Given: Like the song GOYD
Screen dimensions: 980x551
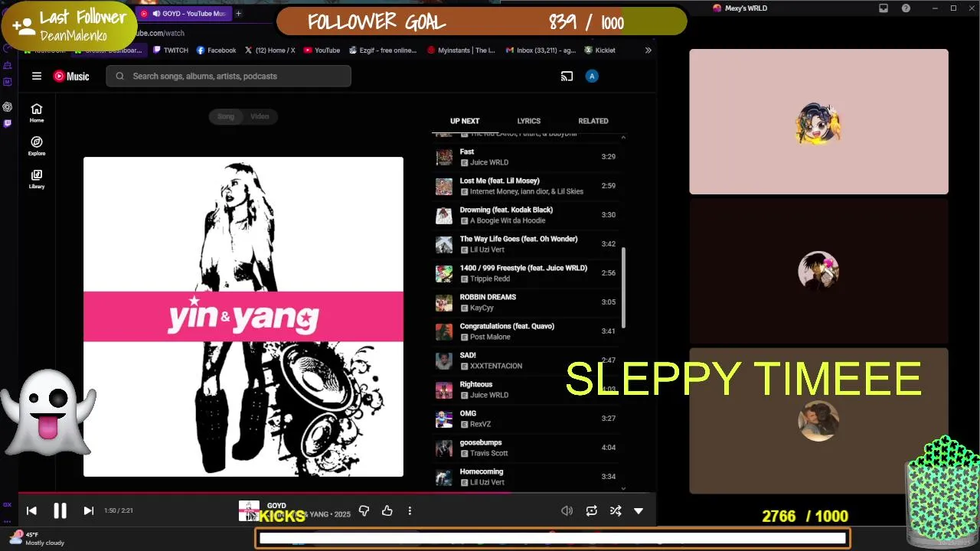Looking at the screenshot, I should pyautogui.click(x=387, y=510).
